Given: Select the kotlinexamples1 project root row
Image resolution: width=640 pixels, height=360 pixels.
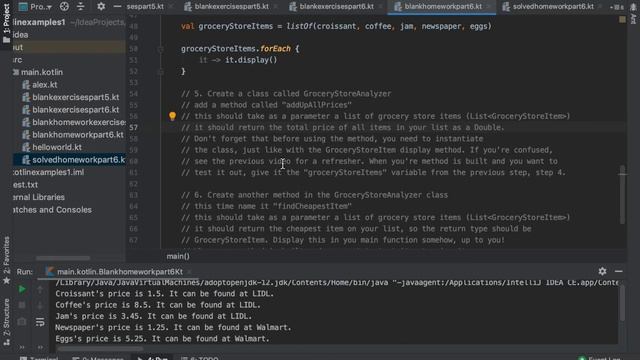Looking at the screenshot, I should coord(69,22).
